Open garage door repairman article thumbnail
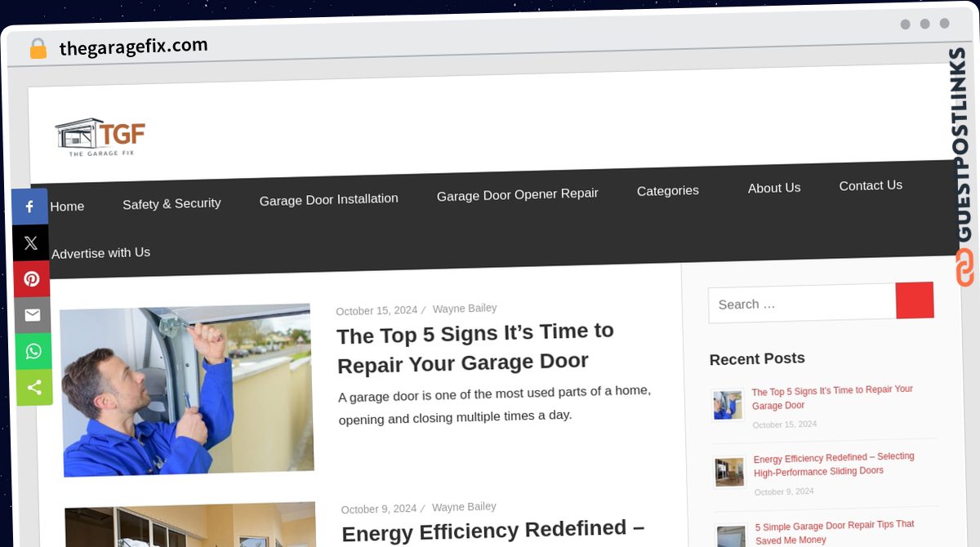This screenshot has height=547, width=980. click(x=187, y=390)
